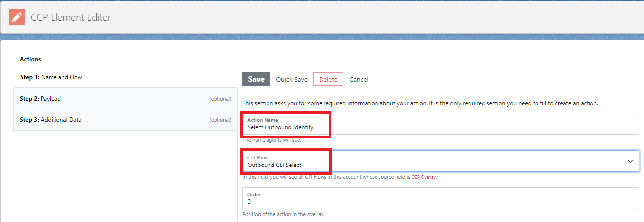Click the Save button

(256, 79)
